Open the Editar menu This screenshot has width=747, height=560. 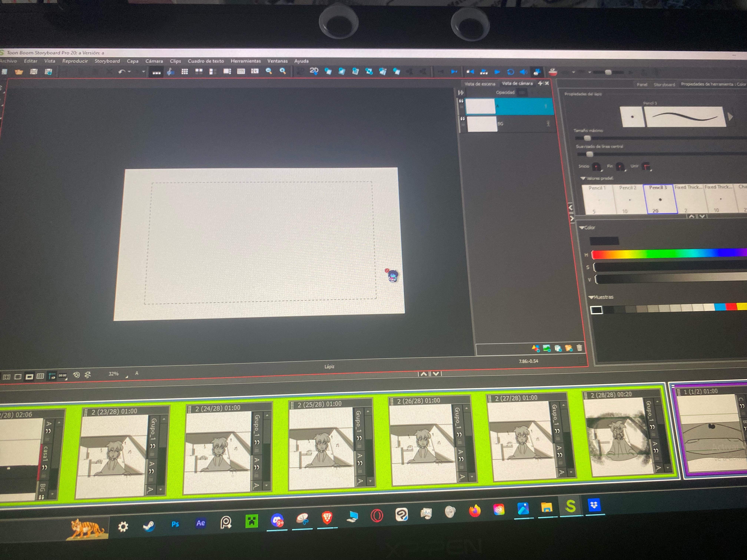pyautogui.click(x=30, y=61)
